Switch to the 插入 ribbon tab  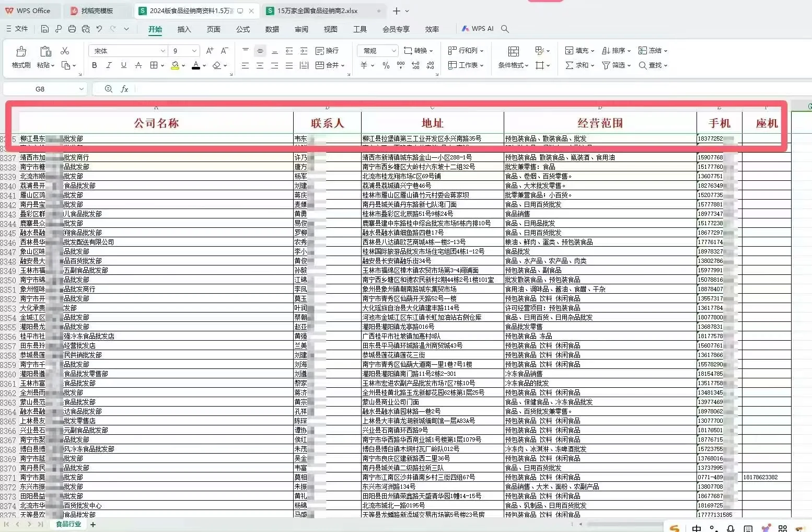click(x=183, y=30)
